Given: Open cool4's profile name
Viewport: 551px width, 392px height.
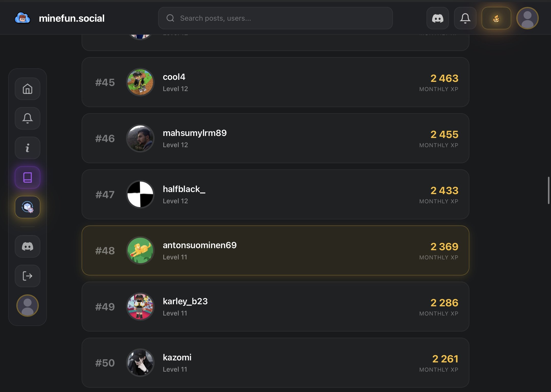Looking at the screenshot, I should [x=174, y=77].
